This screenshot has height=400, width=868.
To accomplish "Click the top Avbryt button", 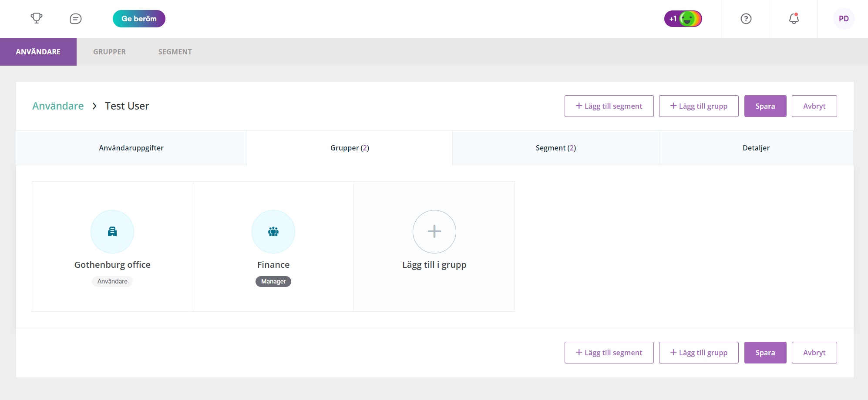I will click(x=814, y=106).
